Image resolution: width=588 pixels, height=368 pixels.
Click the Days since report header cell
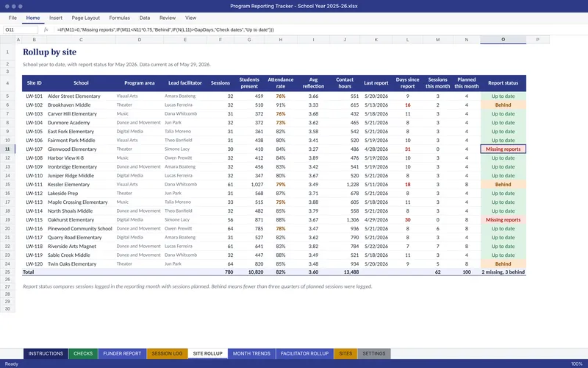407,83
